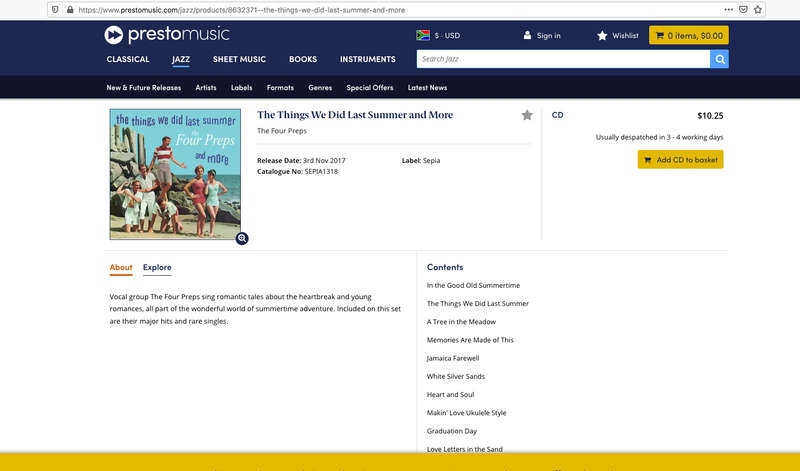Screen dimensions: 800x471
Task: Click the album title heading
Action: tap(355, 115)
